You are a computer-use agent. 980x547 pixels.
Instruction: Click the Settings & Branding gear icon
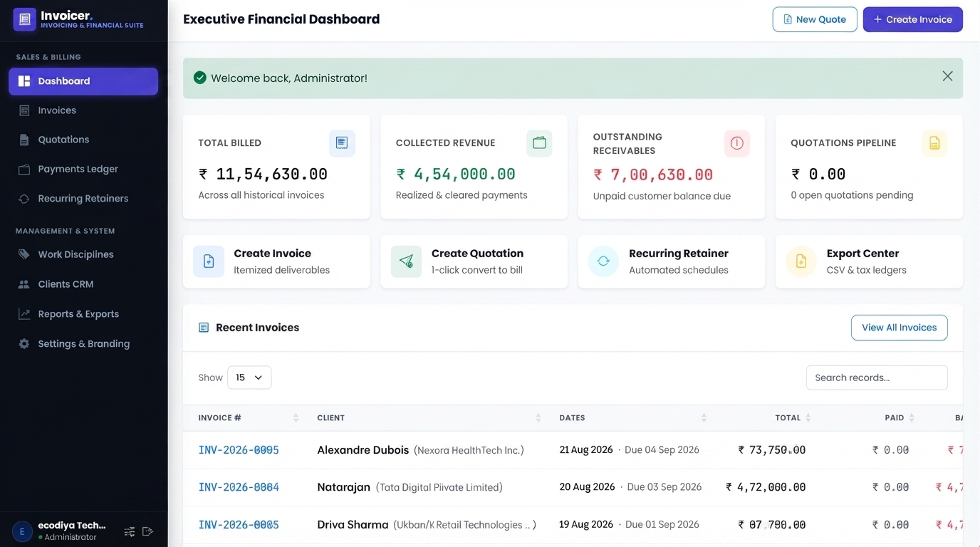pos(24,344)
